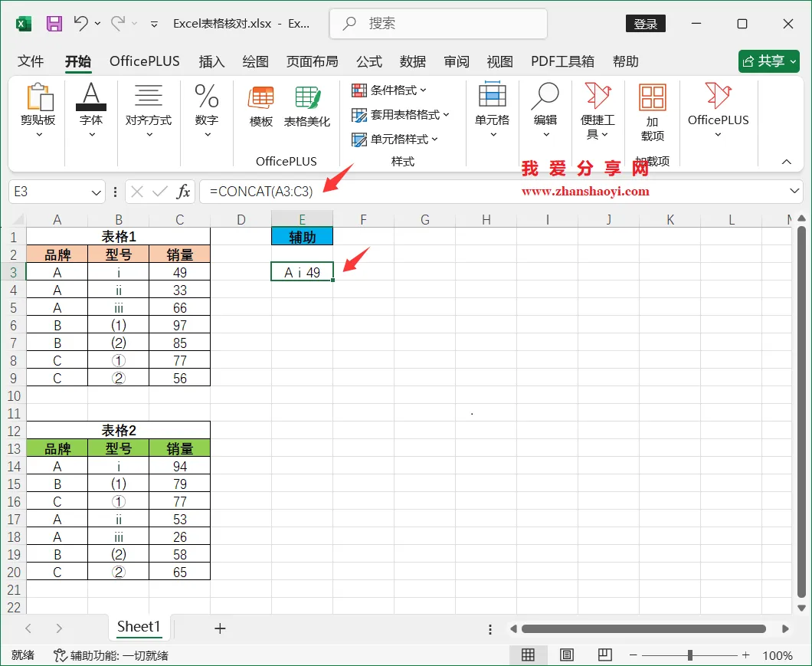Open the Alignment (对齐方式) group
812x666 pixels.
pyautogui.click(x=149, y=110)
